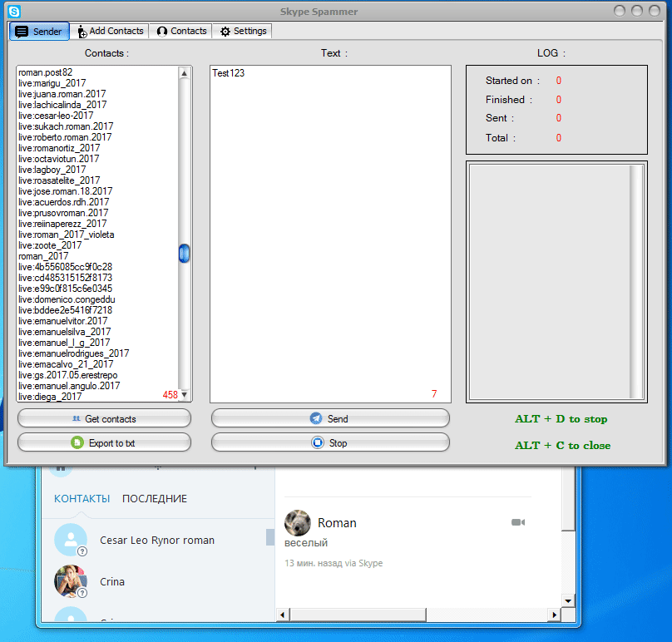Viewport: 672px width, 642px height.
Task: Select contact roman.post82
Action: [x=46, y=72]
